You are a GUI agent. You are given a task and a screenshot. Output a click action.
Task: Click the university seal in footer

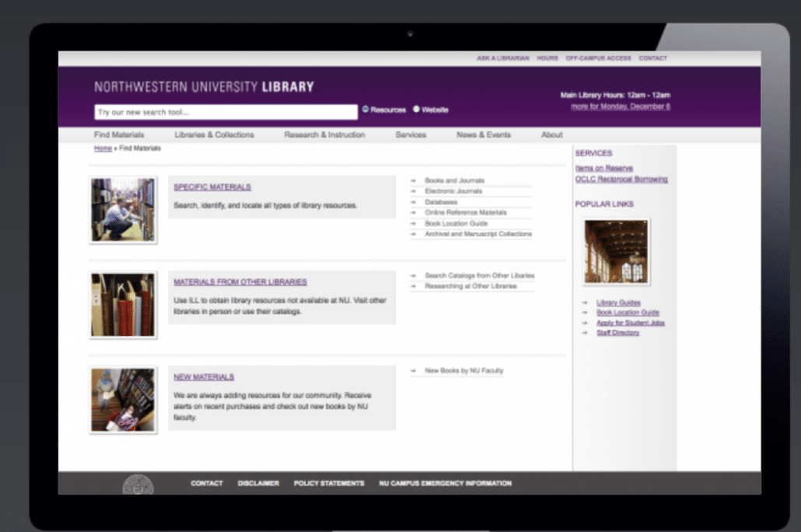[138, 485]
